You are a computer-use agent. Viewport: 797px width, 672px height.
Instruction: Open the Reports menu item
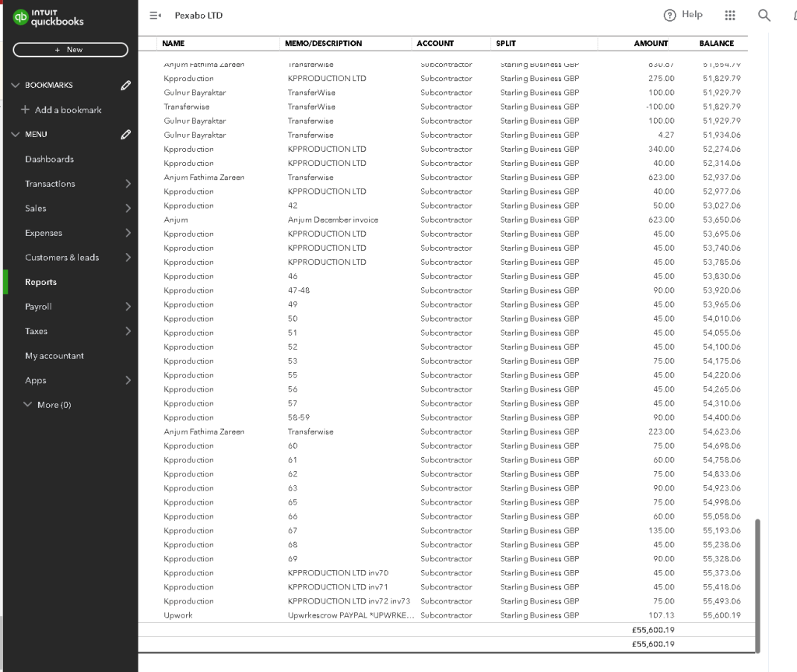40,282
